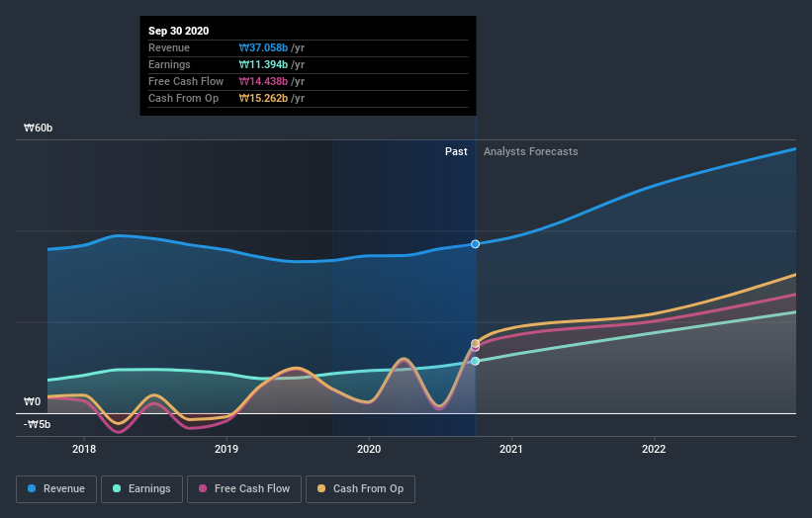Toggle the Earnings legend button
This screenshot has width=812, height=518.
pos(141,489)
